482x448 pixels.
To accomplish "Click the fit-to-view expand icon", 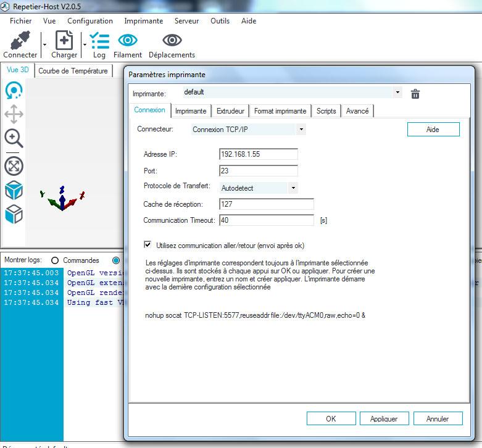I will (14, 166).
